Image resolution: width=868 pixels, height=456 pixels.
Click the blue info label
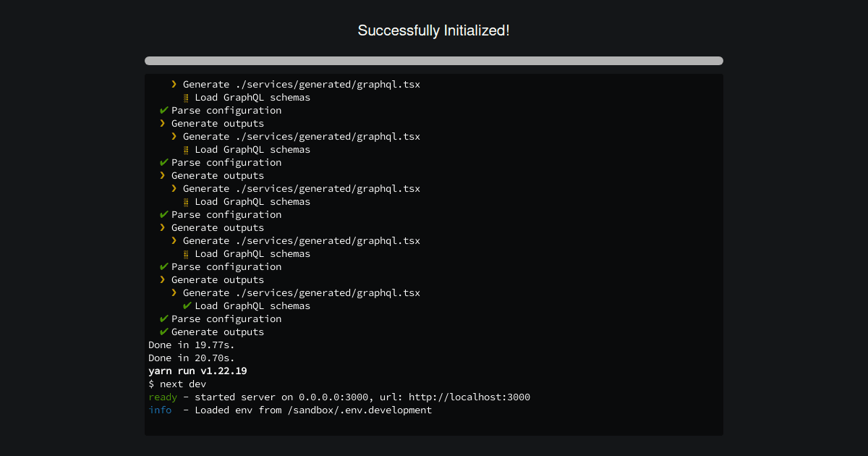160,410
